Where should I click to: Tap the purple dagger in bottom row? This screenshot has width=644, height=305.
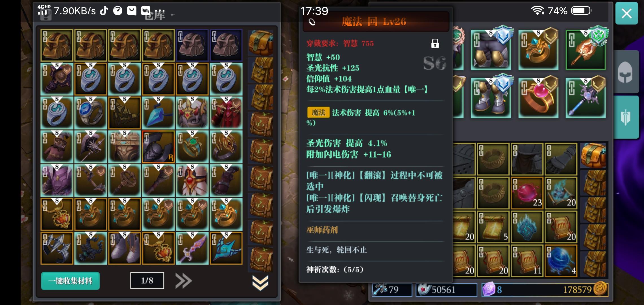pos(192,249)
